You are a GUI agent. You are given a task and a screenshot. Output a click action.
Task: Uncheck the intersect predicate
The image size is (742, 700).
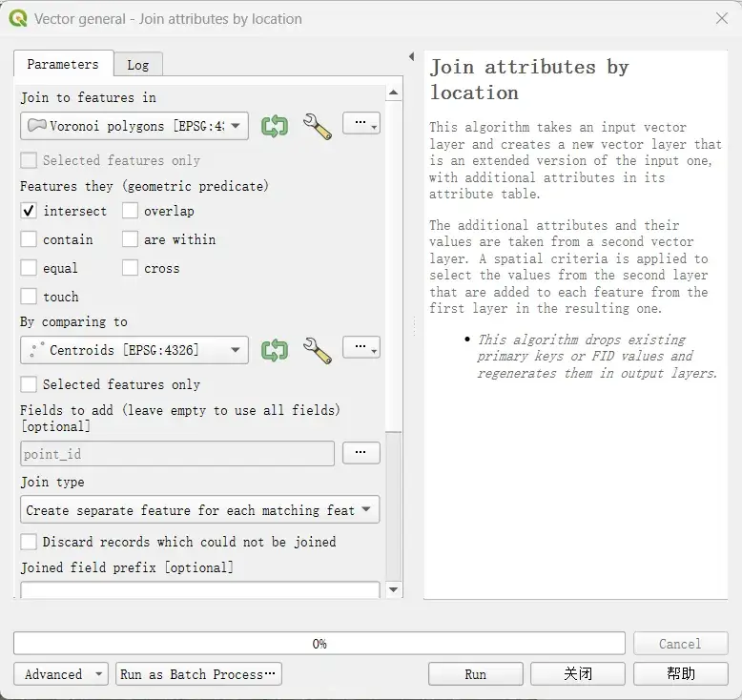pyautogui.click(x=29, y=211)
